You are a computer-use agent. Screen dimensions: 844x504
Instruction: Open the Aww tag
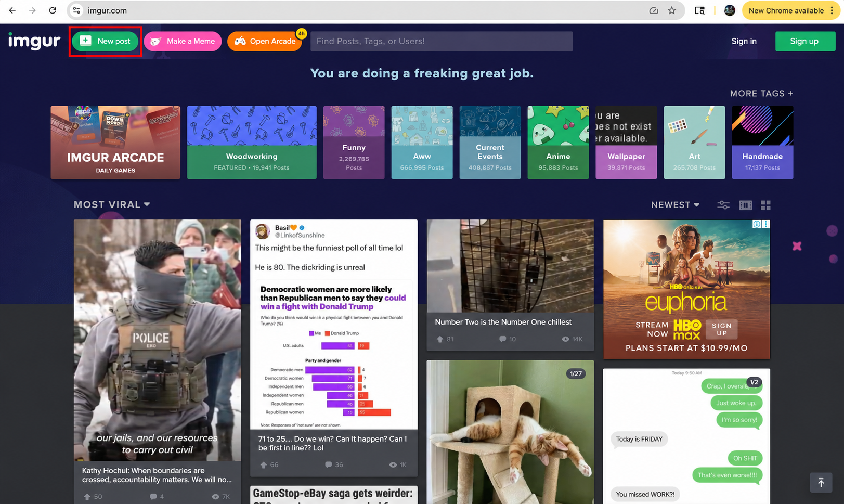pyautogui.click(x=422, y=143)
